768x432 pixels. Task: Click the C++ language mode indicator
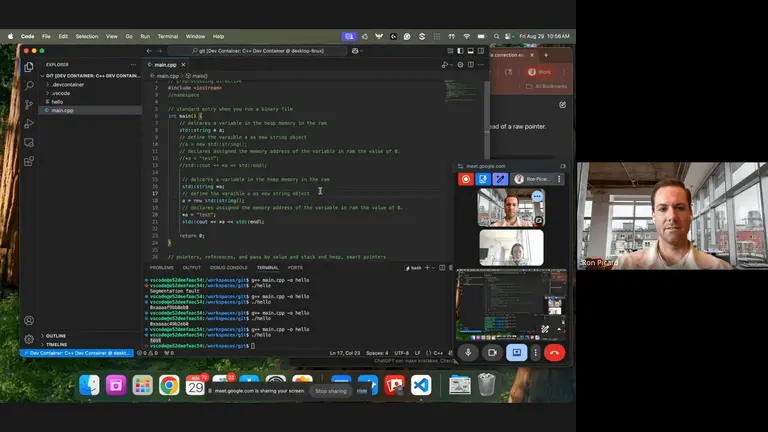tap(434, 353)
